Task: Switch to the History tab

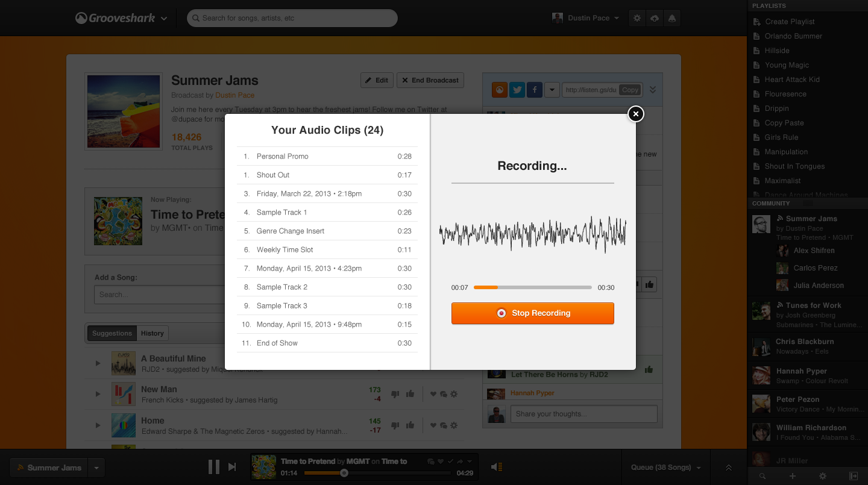Action: pos(152,333)
